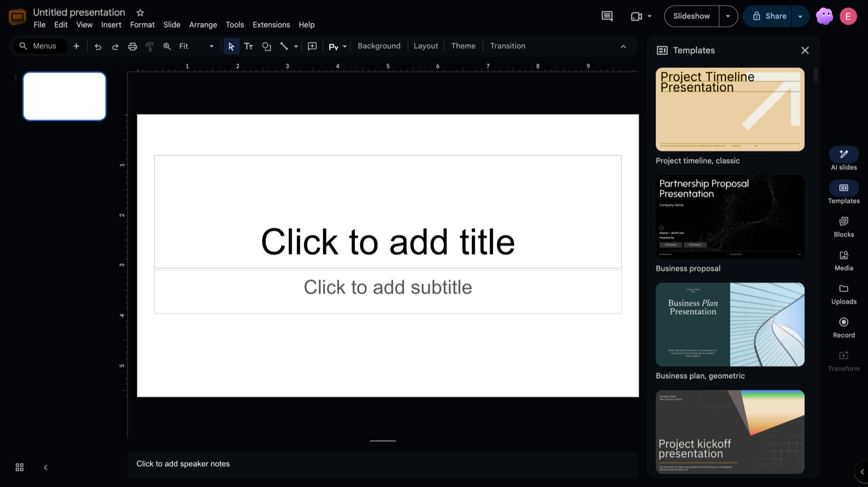Open the Arrange menu

tap(203, 25)
